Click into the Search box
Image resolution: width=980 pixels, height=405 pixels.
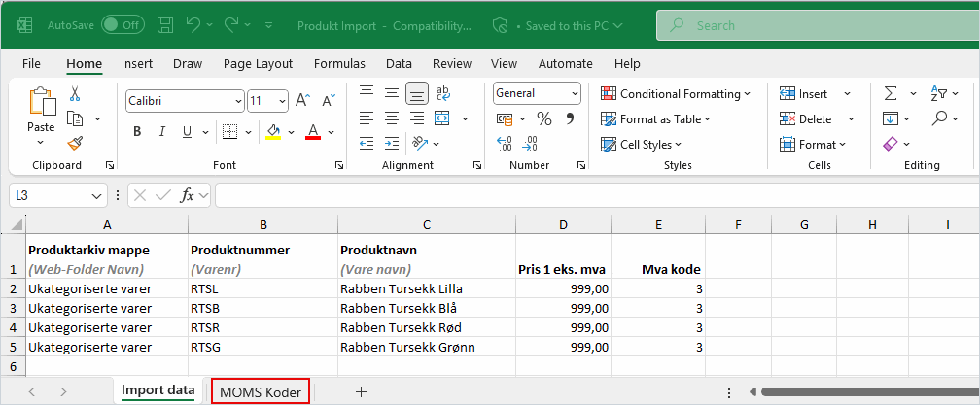click(817, 25)
